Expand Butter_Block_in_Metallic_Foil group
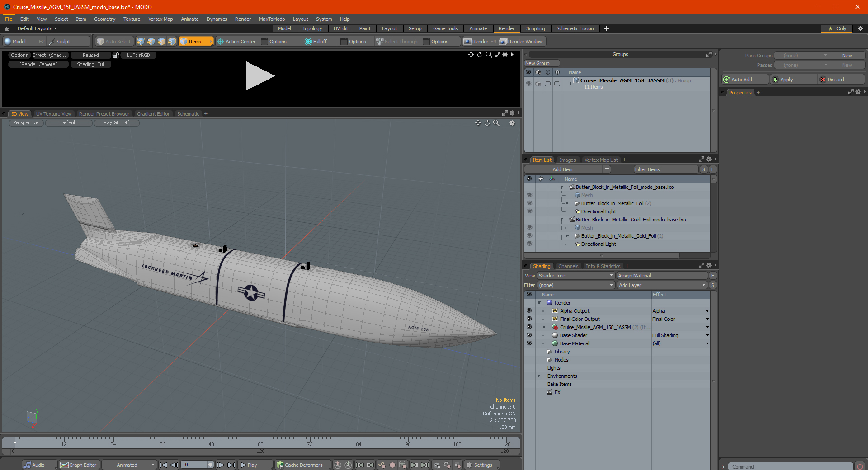 tap(567, 203)
